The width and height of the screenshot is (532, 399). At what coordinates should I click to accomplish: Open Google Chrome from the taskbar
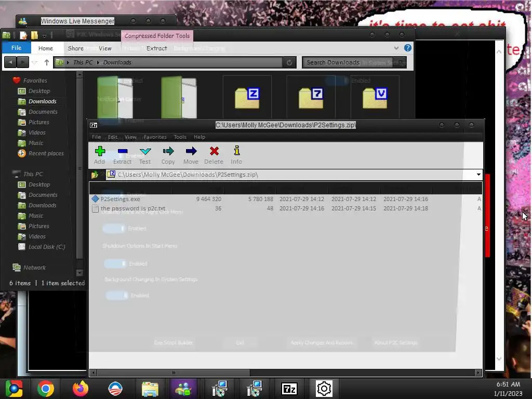tap(46, 389)
